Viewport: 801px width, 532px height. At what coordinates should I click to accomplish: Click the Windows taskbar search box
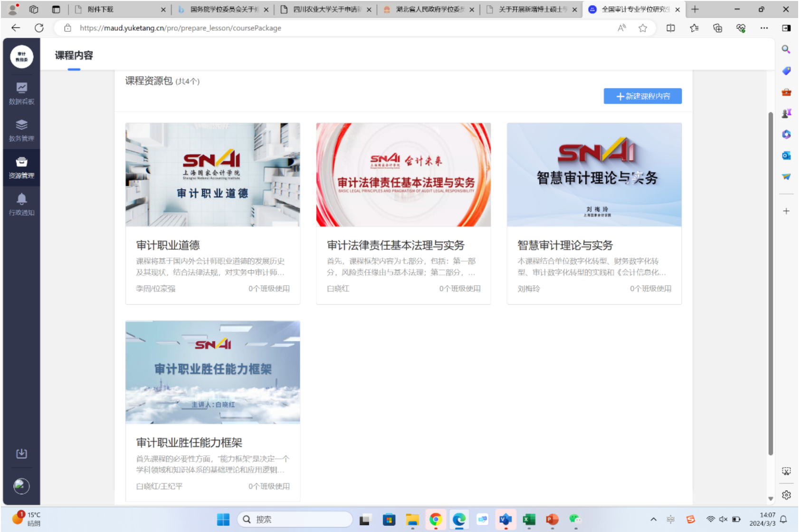click(295, 519)
